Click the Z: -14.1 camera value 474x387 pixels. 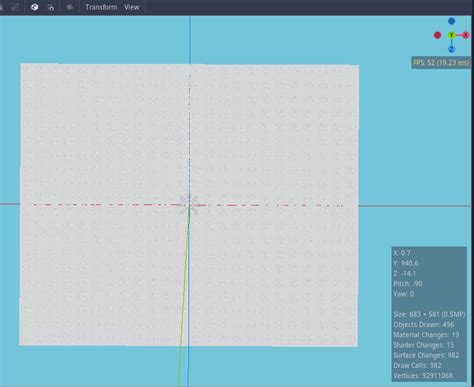(405, 273)
